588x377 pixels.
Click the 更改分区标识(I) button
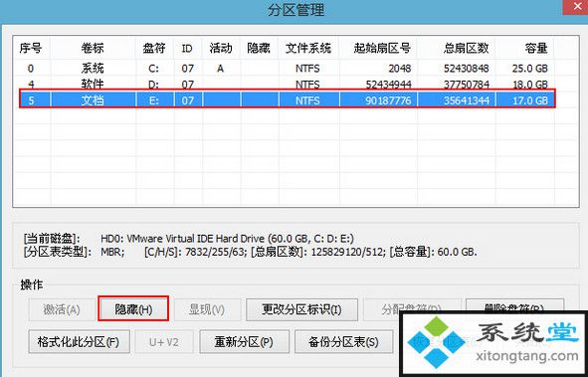pyautogui.click(x=301, y=309)
